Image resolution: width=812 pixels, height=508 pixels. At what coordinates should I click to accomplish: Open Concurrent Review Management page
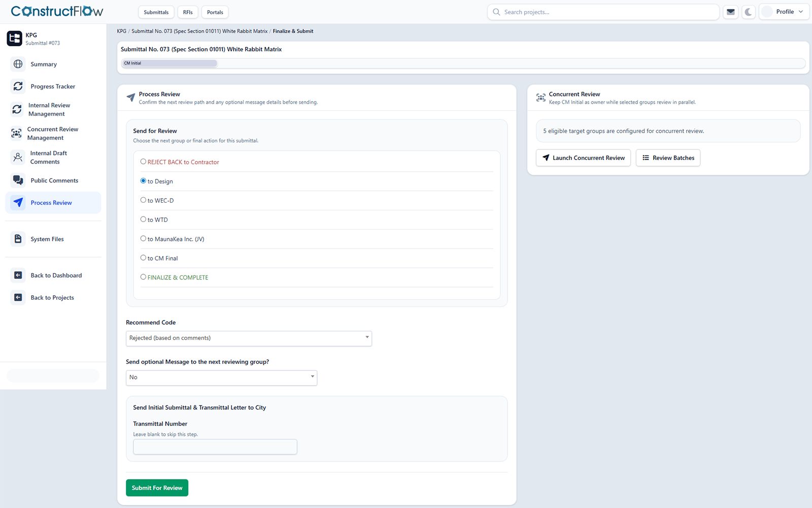tap(53, 134)
